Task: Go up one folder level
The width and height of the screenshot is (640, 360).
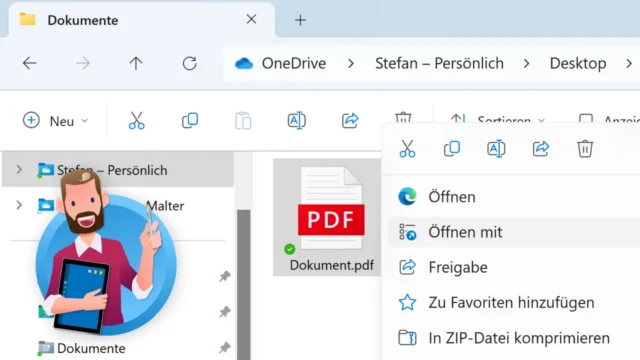Action: [136, 63]
